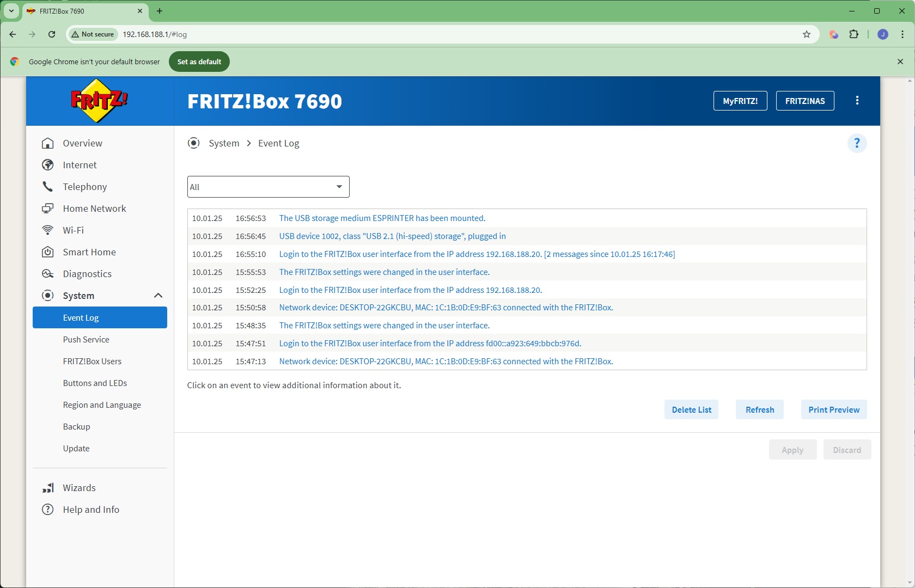Open the Overview home icon

48,143
